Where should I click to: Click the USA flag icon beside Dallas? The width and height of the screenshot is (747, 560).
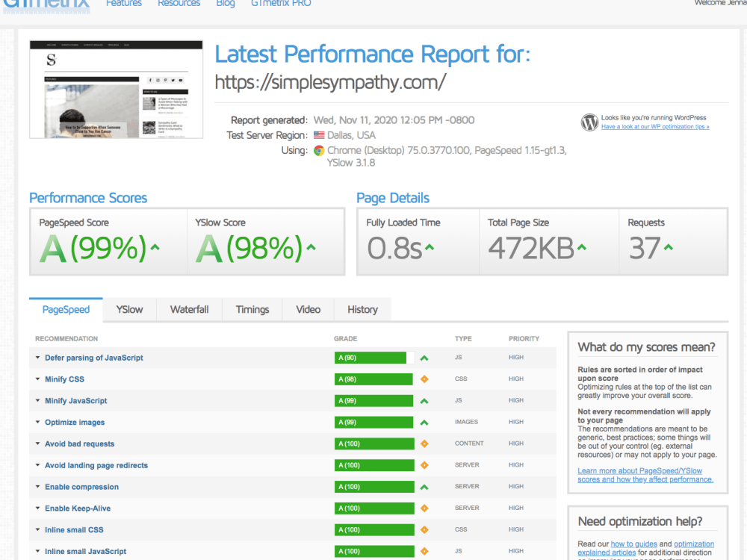[319, 135]
